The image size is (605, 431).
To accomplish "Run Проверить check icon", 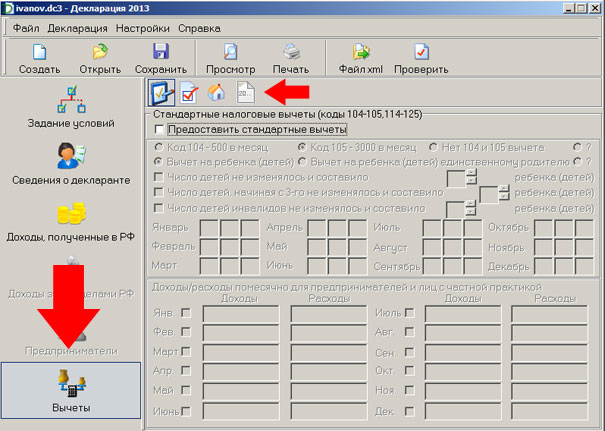I will pyautogui.click(x=421, y=58).
